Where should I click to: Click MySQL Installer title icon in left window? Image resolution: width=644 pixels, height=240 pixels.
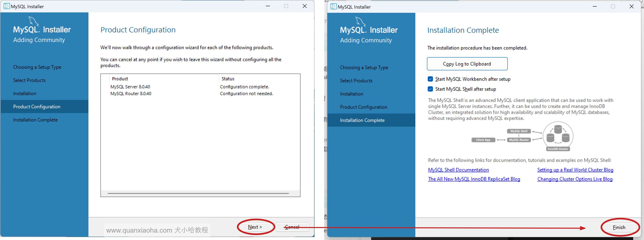coord(6,6)
